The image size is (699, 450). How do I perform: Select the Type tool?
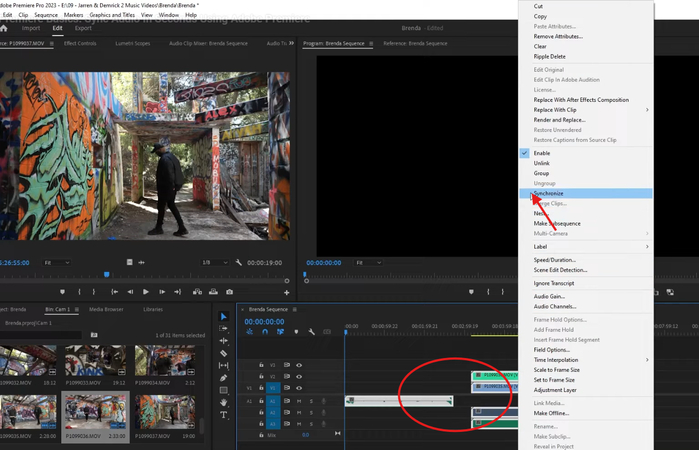click(223, 415)
